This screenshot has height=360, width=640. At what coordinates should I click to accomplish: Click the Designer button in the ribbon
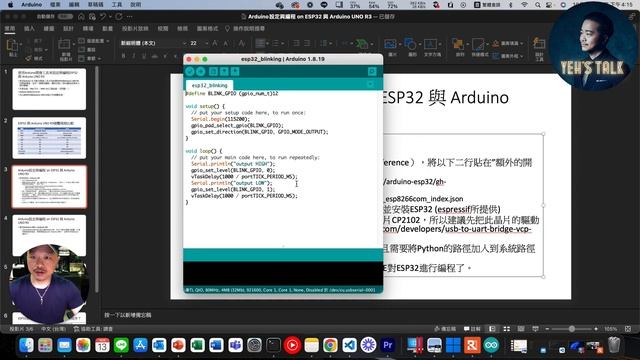pyautogui.click(x=539, y=48)
